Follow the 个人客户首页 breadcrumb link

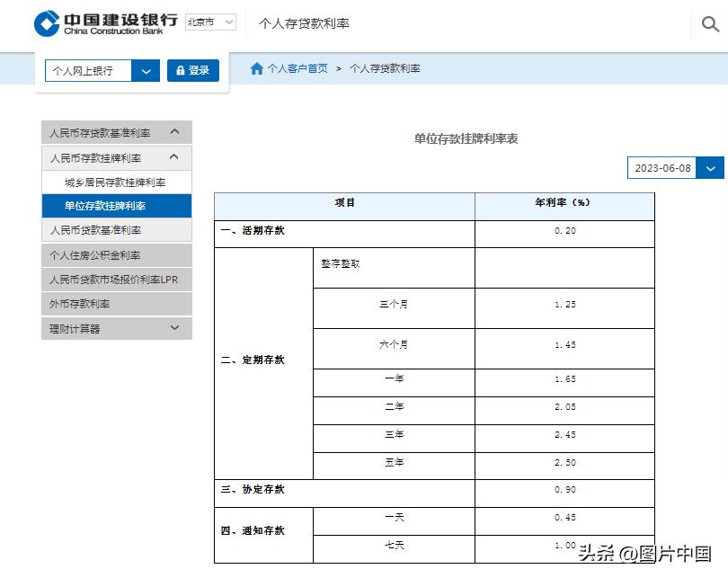click(x=297, y=68)
